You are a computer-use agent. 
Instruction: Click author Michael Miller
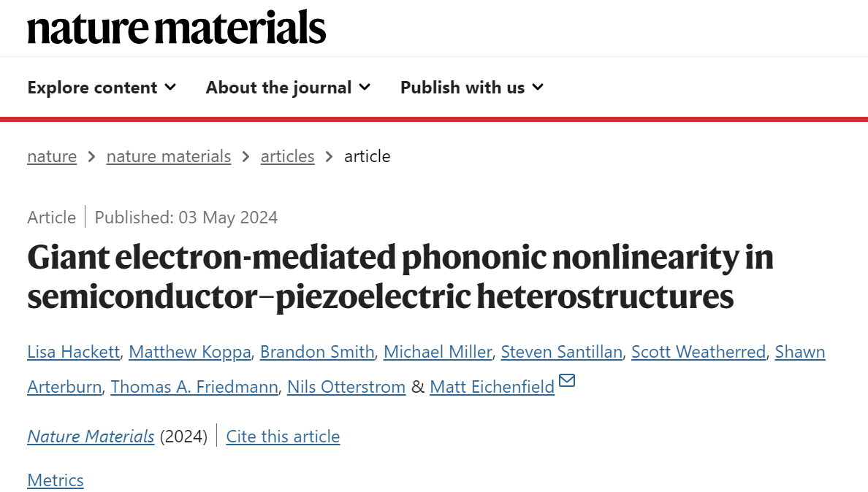tap(438, 352)
